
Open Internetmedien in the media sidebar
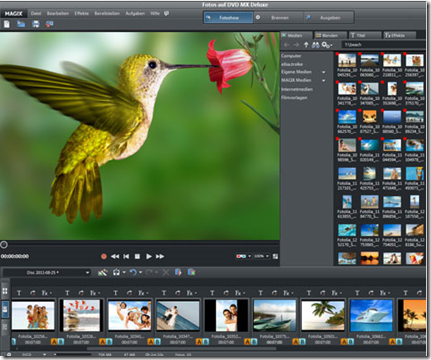coord(297,89)
